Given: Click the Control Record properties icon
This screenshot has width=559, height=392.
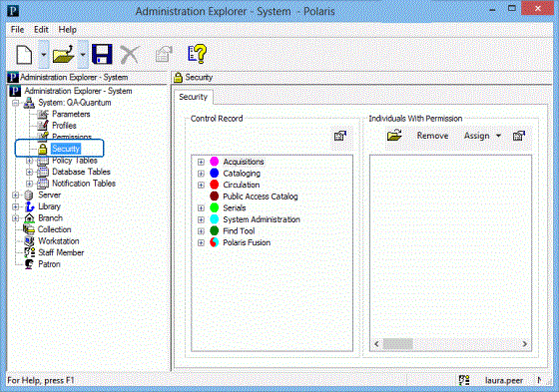Looking at the screenshot, I should click(340, 136).
